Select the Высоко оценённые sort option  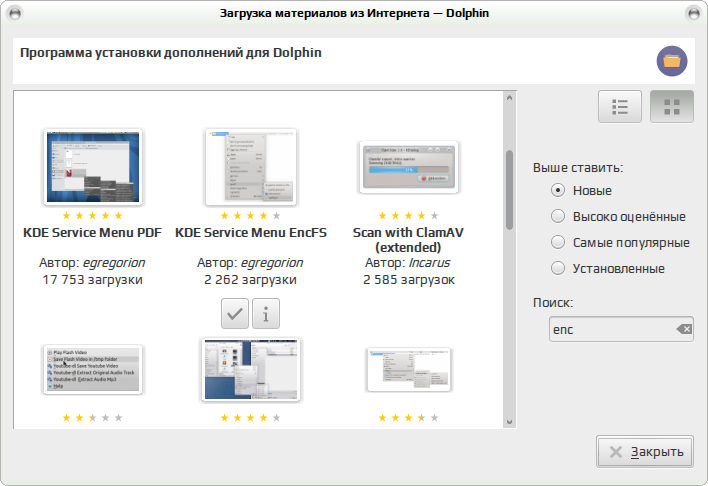619,217
